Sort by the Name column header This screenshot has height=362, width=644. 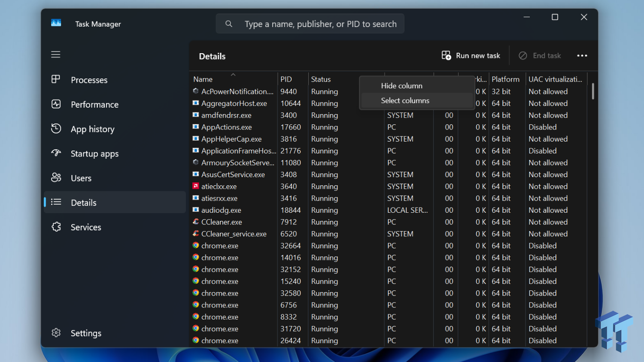click(203, 79)
